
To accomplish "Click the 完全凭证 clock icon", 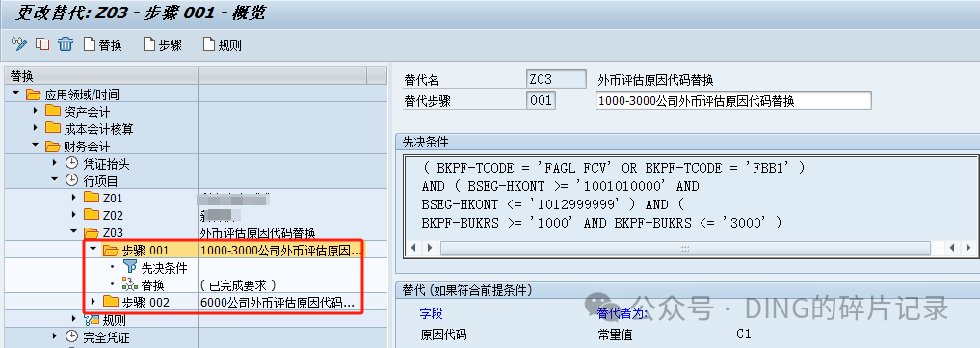I will [72, 336].
